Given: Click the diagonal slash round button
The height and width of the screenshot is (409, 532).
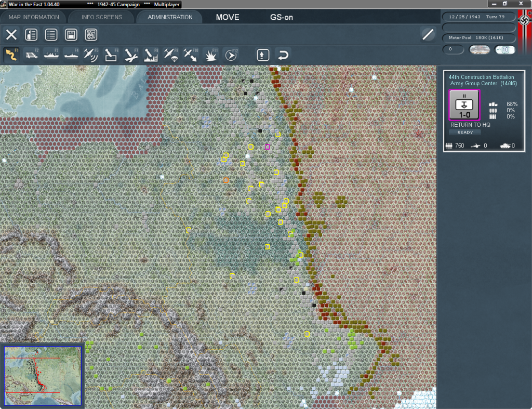Looking at the screenshot, I should [428, 34].
